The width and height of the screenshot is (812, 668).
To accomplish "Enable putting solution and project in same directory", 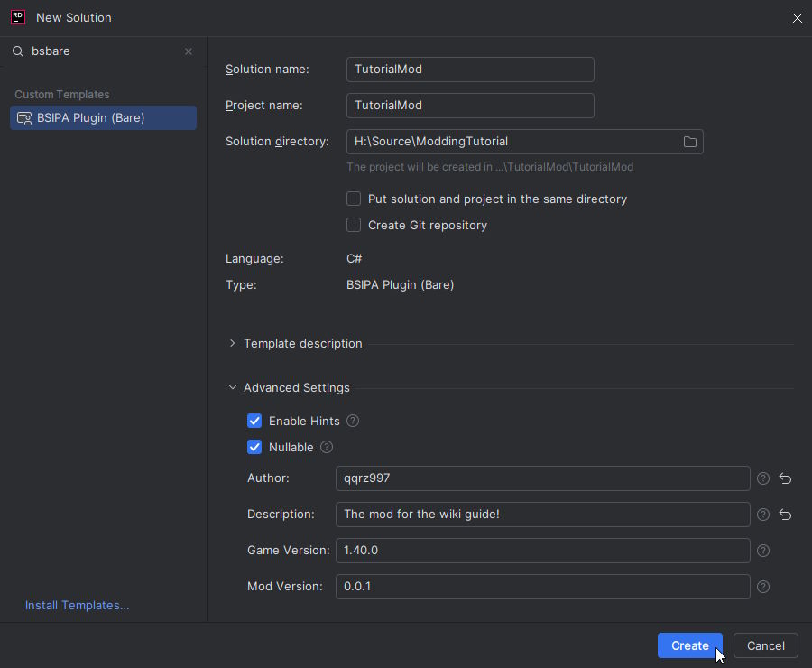I will 354,199.
